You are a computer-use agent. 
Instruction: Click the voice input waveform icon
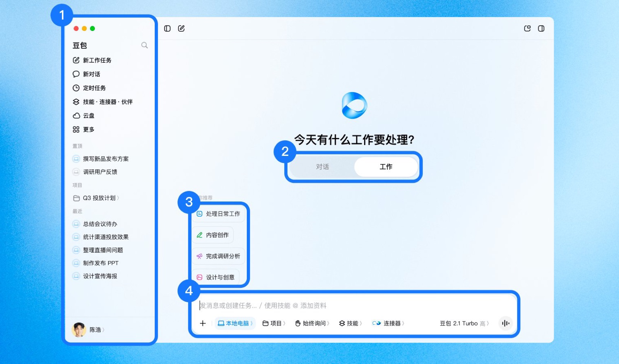[505, 323]
